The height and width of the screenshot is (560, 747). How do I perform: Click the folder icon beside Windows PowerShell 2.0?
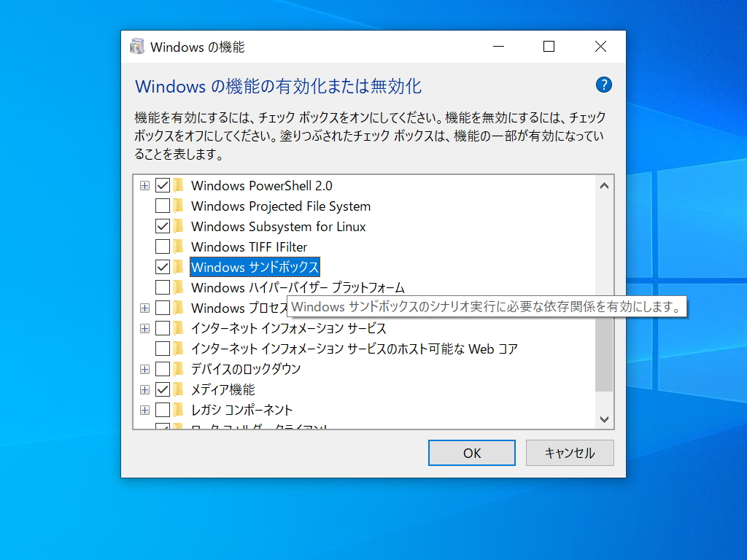click(178, 185)
